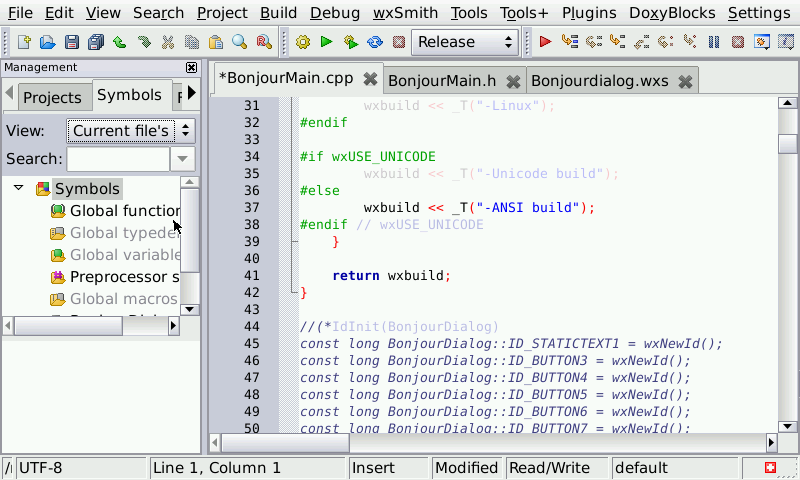Click the Build gear icon
The height and width of the screenshot is (480, 800).
[x=303, y=42]
